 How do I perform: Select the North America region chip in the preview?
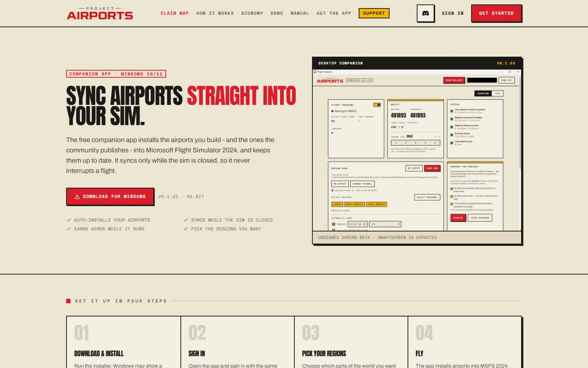tap(355, 204)
